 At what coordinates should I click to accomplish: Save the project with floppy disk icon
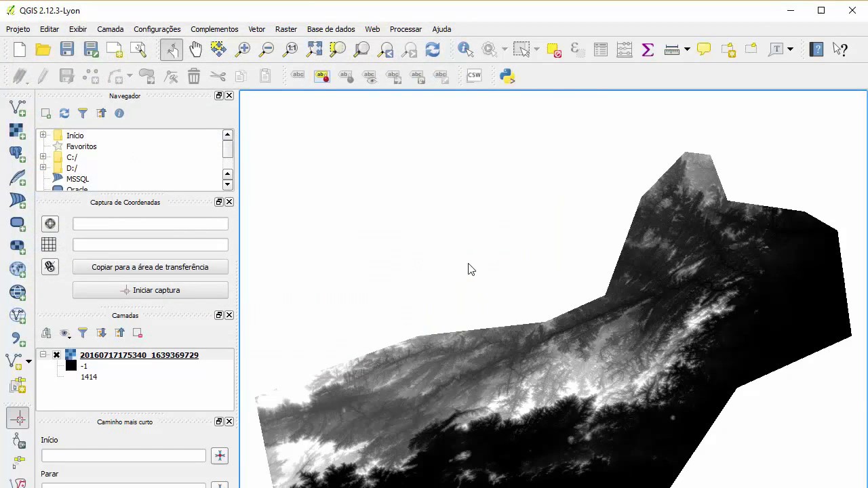[66, 49]
